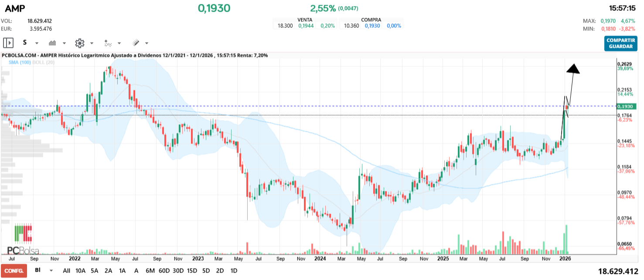644x280 pixels.
Task: Toggle the SMA (100) indicator label
Action: 19,63
